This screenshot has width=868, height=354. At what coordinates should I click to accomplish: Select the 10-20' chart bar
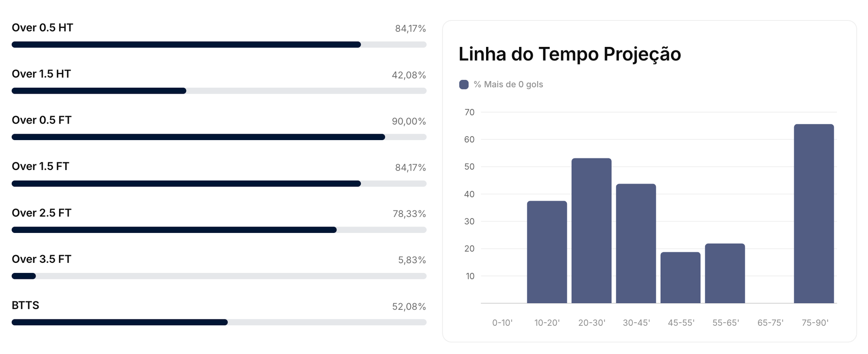tap(547, 252)
